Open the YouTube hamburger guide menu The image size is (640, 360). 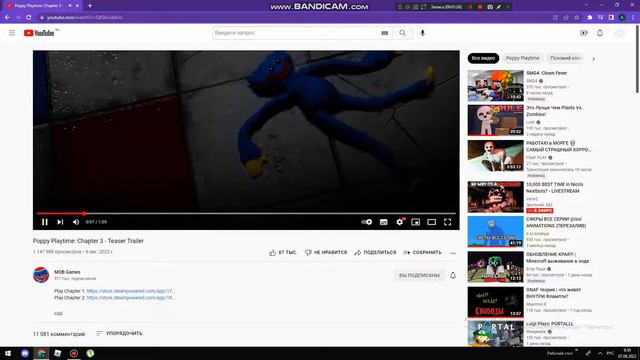tap(12, 33)
